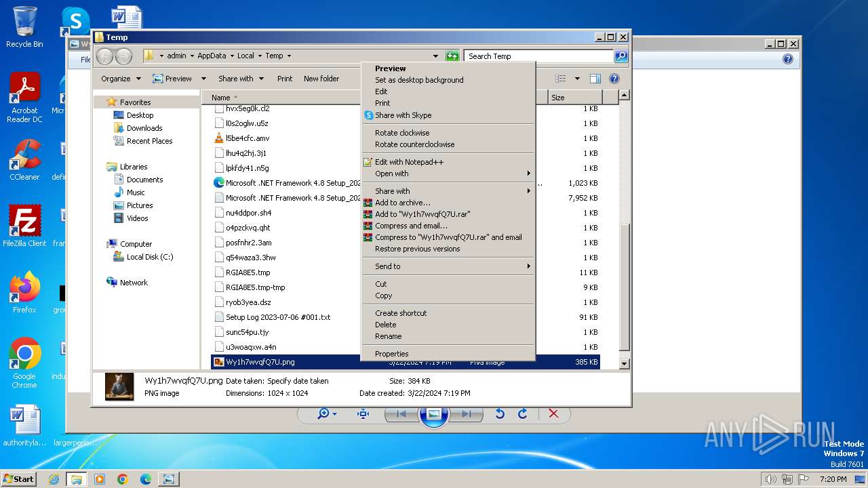Open Firefox desktop icon

[24, 292]
